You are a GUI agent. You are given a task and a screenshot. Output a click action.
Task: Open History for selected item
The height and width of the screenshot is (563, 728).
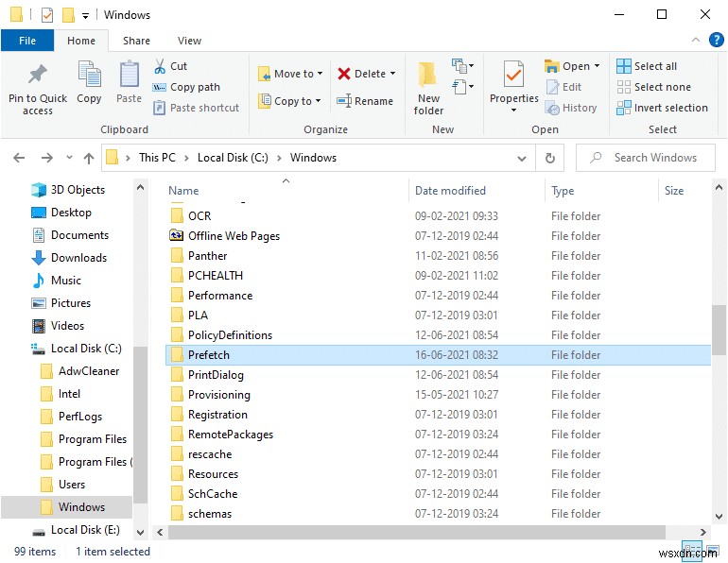point(571,108)
